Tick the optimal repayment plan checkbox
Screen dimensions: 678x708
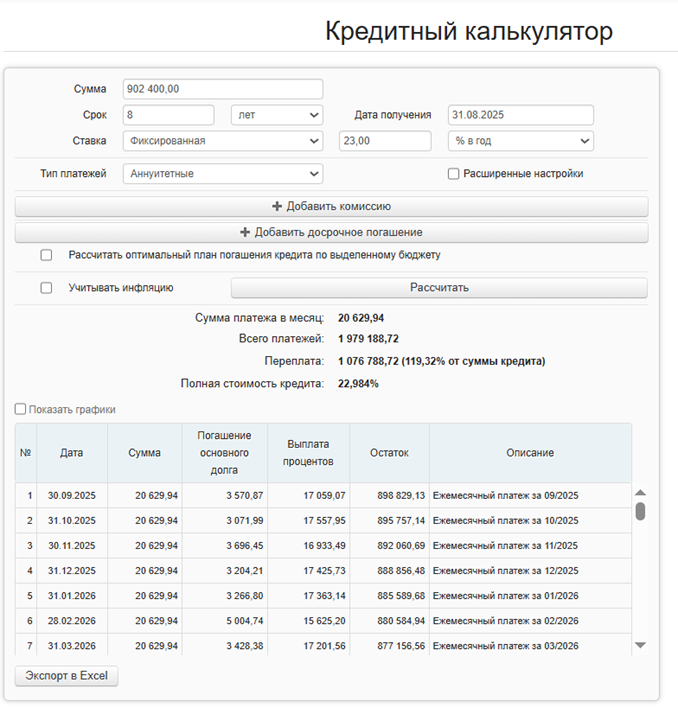click(46, 255)
